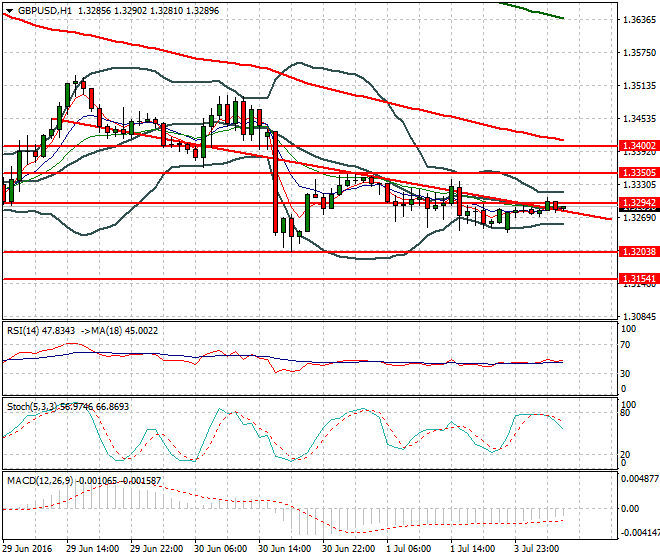Click the 1.31541 red price level label
This screenshot has width=660, height=560.
[x=639, y=279]
